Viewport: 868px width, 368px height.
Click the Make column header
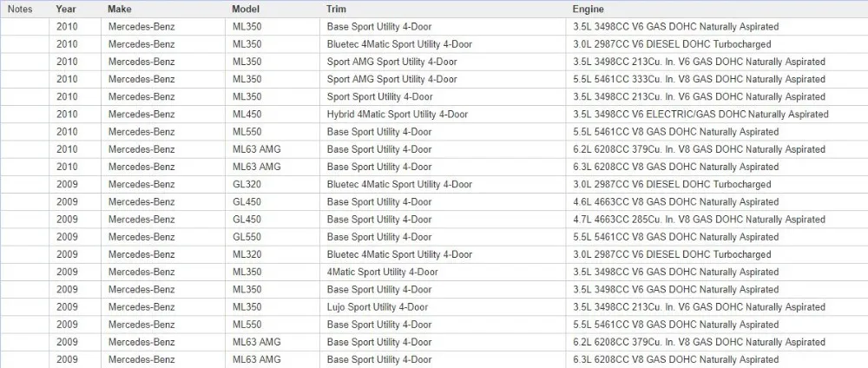(x=163, y=10)
